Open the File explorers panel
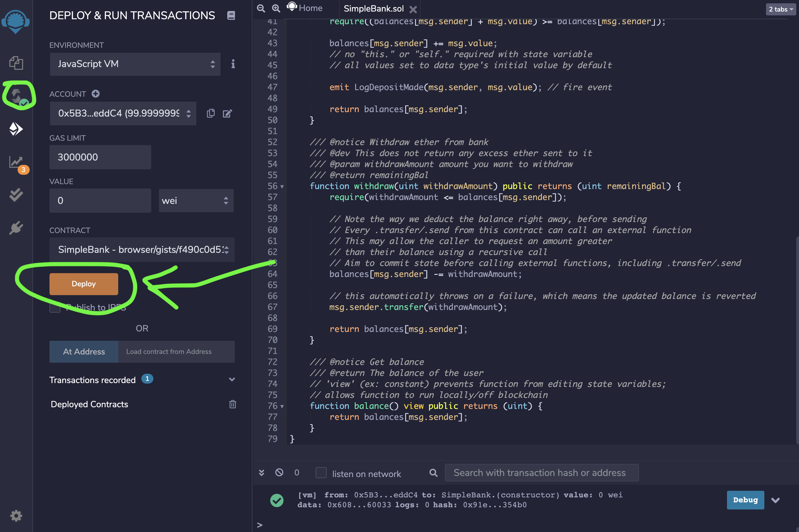 click(16, 63)
